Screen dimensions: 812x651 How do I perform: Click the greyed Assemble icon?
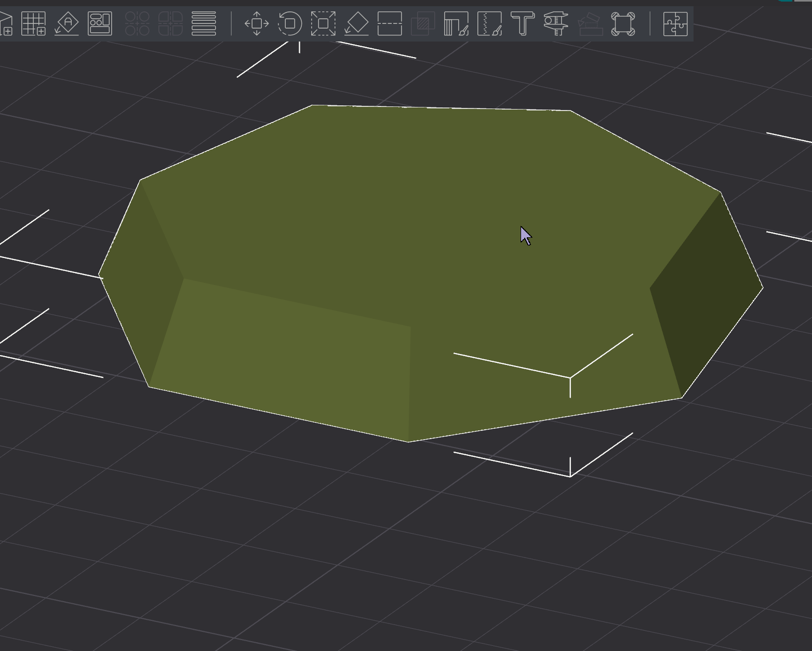click(590, 24)
